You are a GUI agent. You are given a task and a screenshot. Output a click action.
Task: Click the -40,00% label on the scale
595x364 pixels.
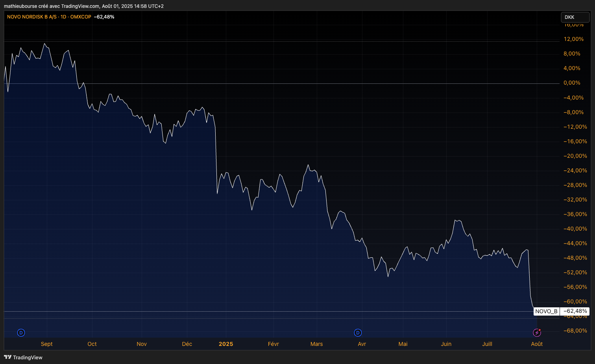tap(575, 229)
